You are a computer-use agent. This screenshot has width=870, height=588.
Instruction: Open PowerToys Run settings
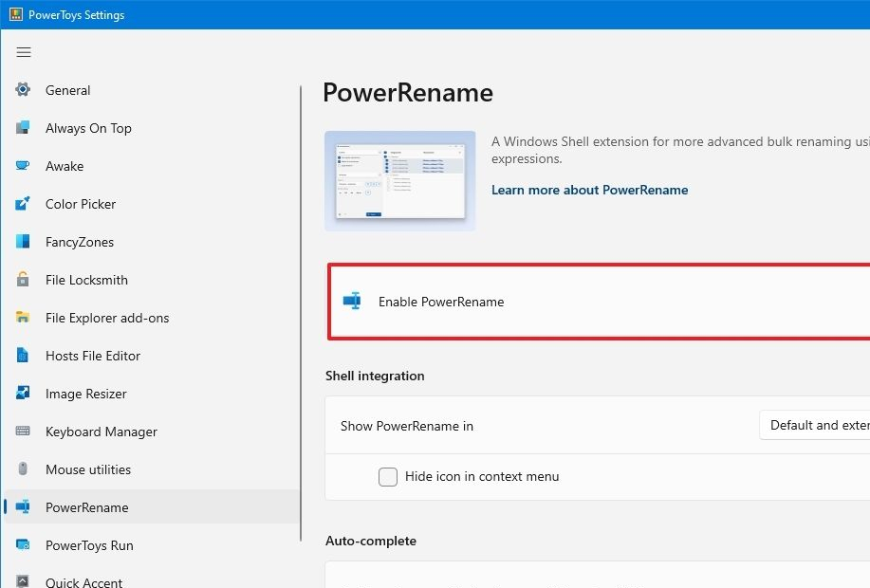152,545
